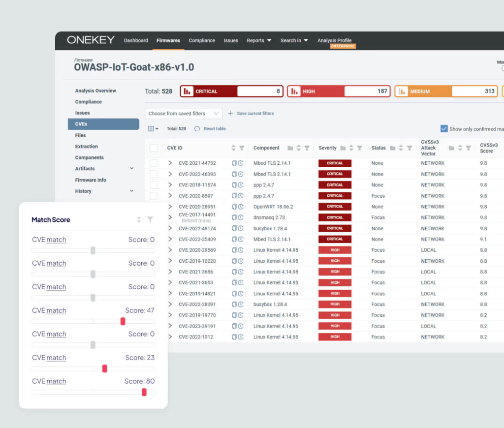The image size is (504, 428).
Task: Click the ONEKEY logo in the top bar
Action: tap(91, 40)
